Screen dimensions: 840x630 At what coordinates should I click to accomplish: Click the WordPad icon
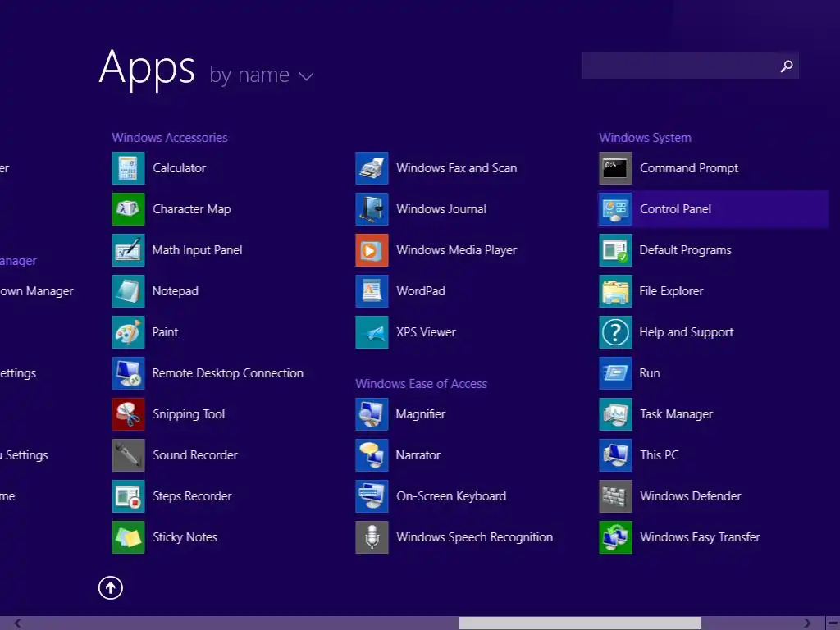tap(372, 291)
